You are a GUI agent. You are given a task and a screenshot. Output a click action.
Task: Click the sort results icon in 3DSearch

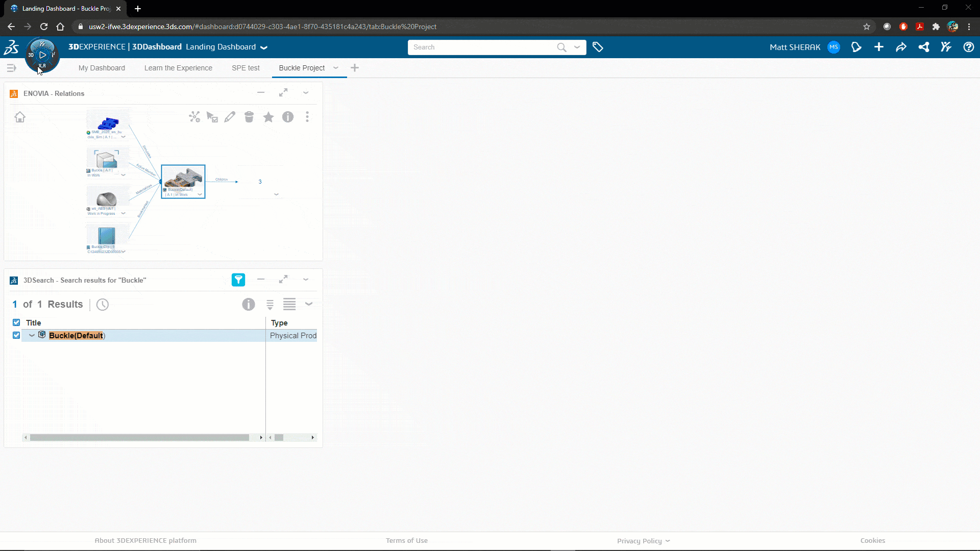pos(270,305)
